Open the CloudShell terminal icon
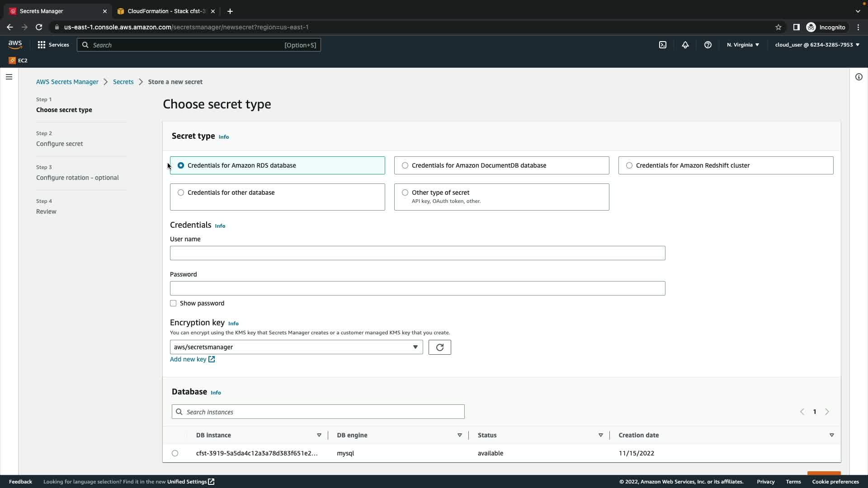Image resolution: width=868 pixels, height=488 pixels. tap(662, 45)
